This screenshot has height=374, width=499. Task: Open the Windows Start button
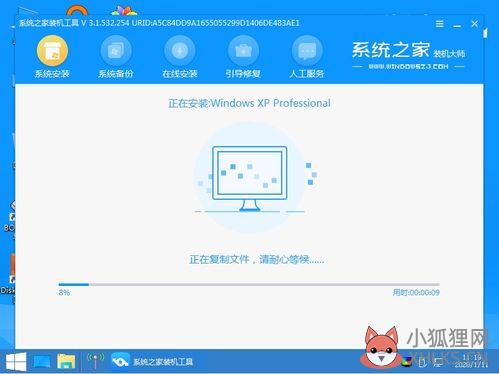[x=16, y=362]
